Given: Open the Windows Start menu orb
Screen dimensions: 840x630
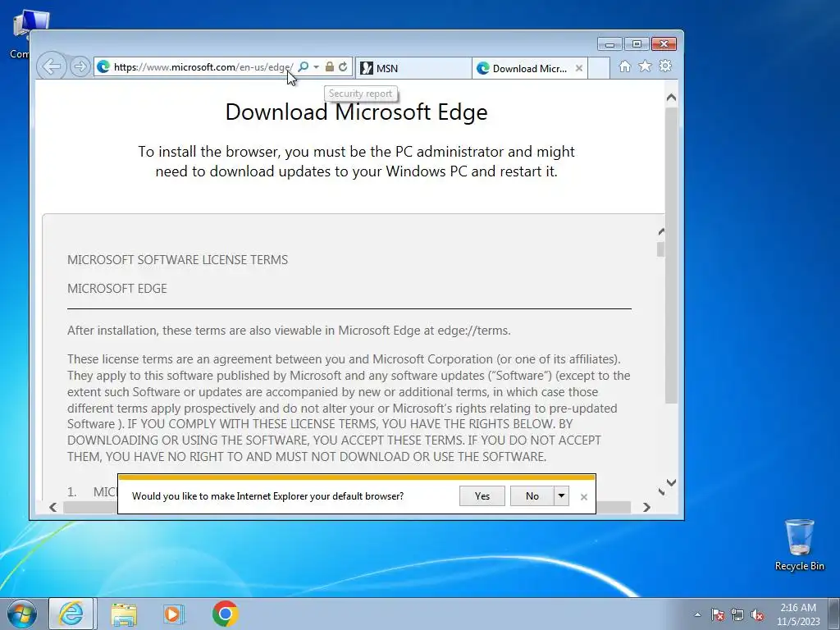Looking at the screenshot, I should tap(22, 614).
